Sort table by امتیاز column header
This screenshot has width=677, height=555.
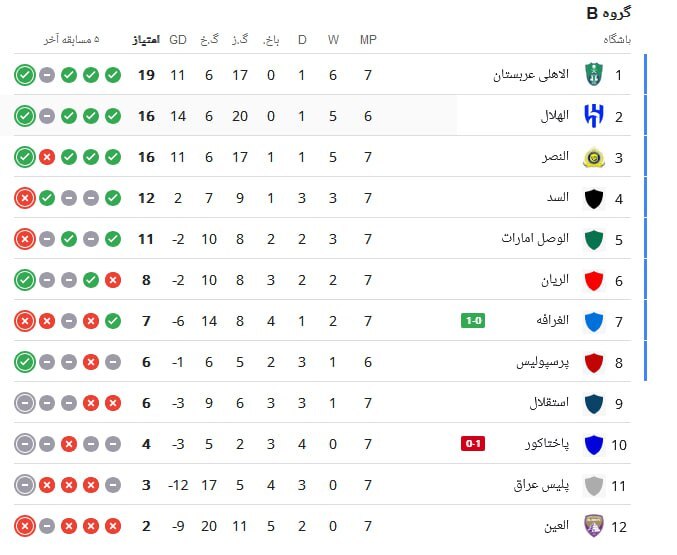pyautogui.click(x=146, y=40)
